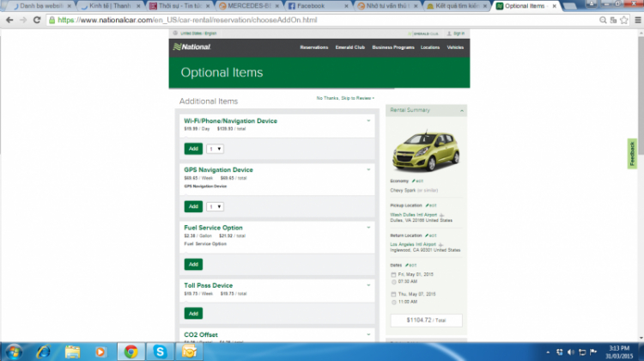Viewport: 644px width, 361px height.
Task: Expand Toll Pass Device details chevron
Action: click(x=368, y=285)
